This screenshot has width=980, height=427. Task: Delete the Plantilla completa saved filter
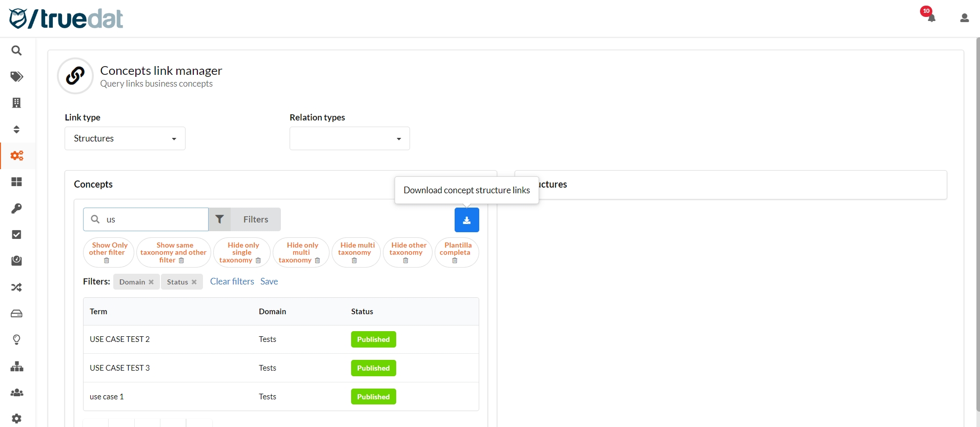pos(455,260)
